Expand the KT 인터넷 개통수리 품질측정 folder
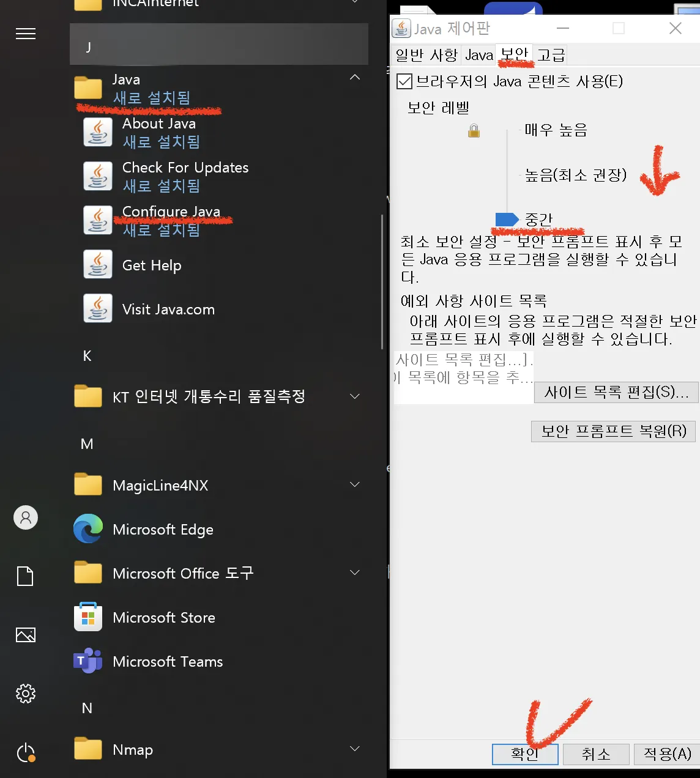Image resolution: width=700 pixels, height=778 pixels. (355, 396)
